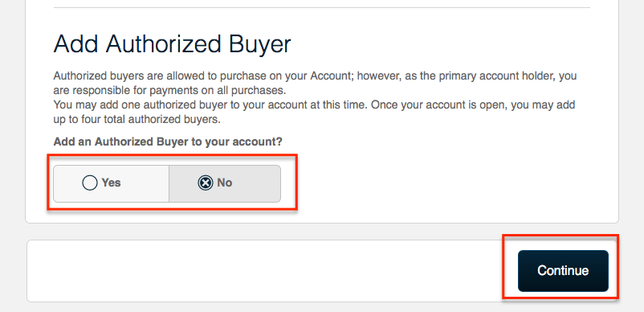
Task: Click the empty circle icon beside Yes
Action: [90, 183]
